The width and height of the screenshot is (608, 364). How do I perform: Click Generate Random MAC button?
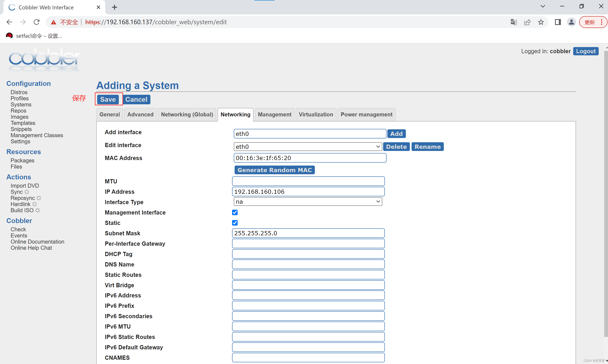click(x=275, y=170)
